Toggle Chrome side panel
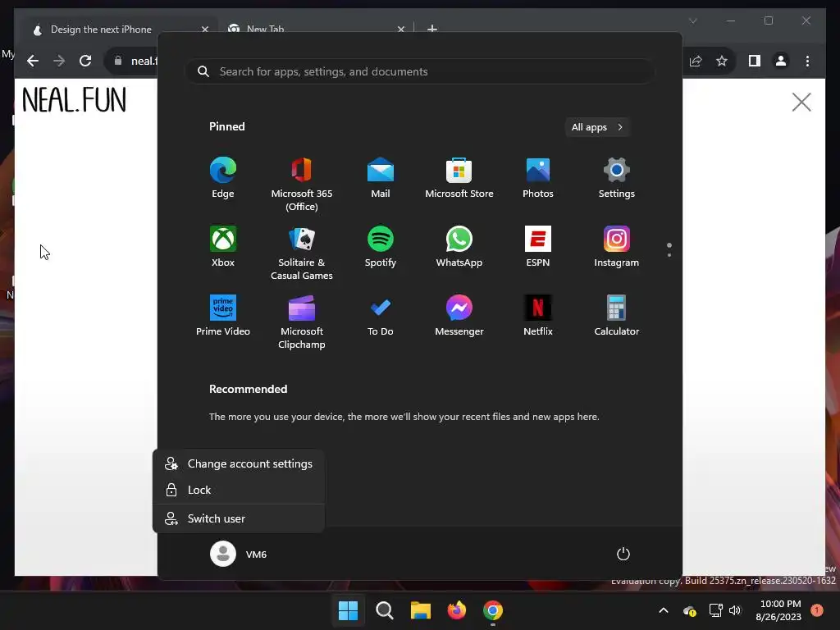 coord(755,61)
